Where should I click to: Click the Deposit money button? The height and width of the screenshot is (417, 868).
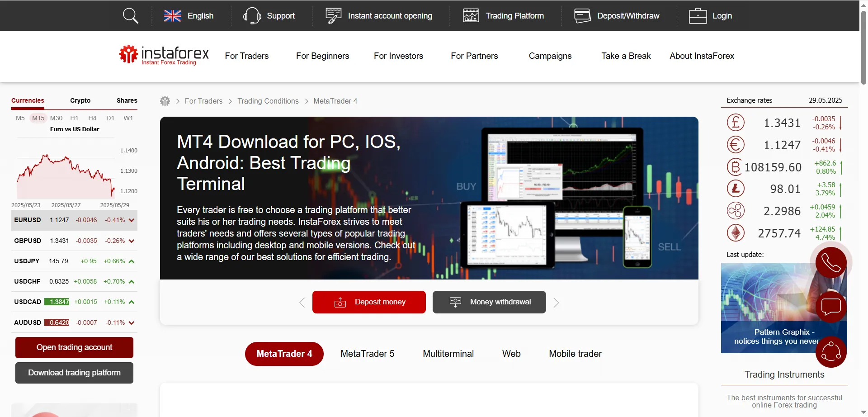click(x=369, y=302)
